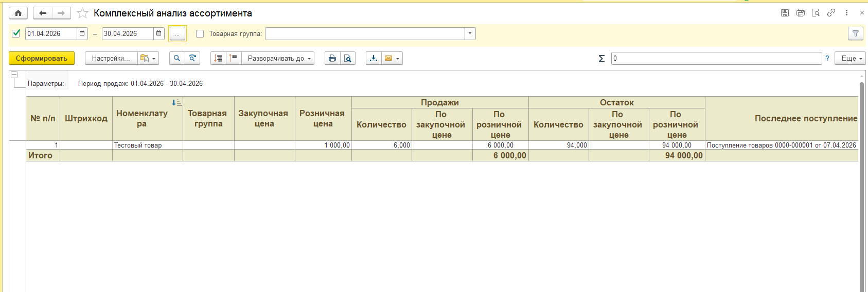Add report to favorites with star icon

pyautogui.click(x=82, y=13)
